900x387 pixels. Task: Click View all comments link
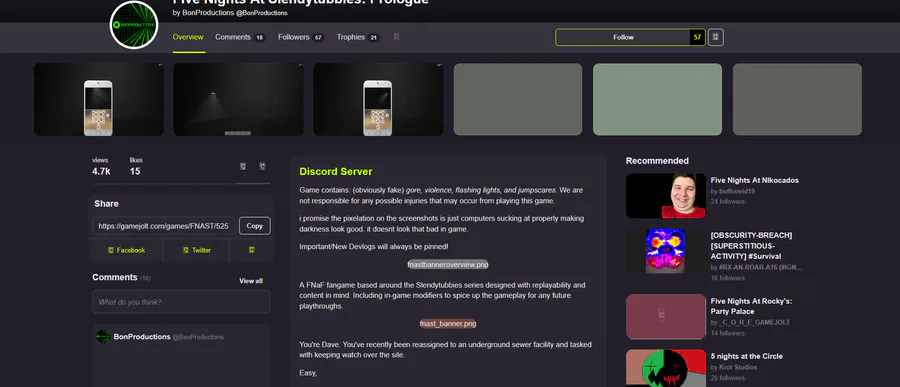pos(251,281)
